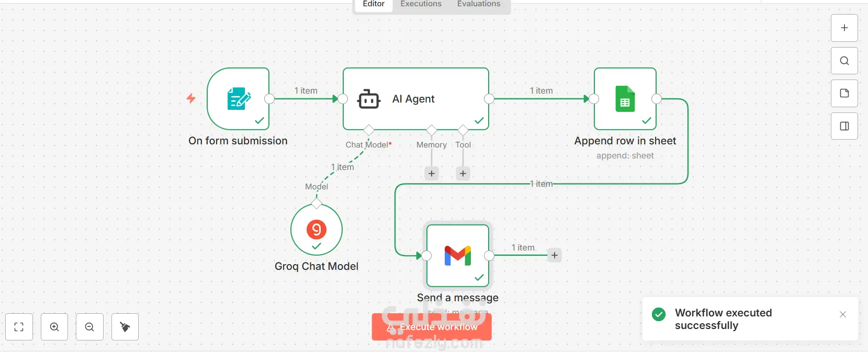Switch to the Evaluations tab
The height and width of the screenshot is (352, 868).
(478, 4)
